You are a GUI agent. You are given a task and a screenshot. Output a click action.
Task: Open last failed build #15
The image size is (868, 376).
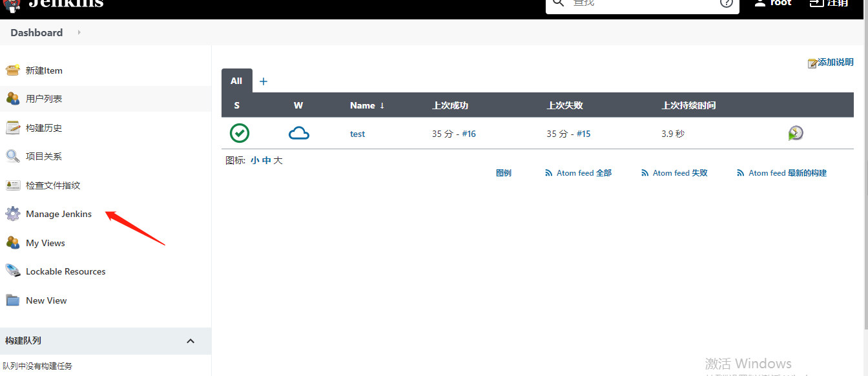pyautogui.click(x=583, y=134)
